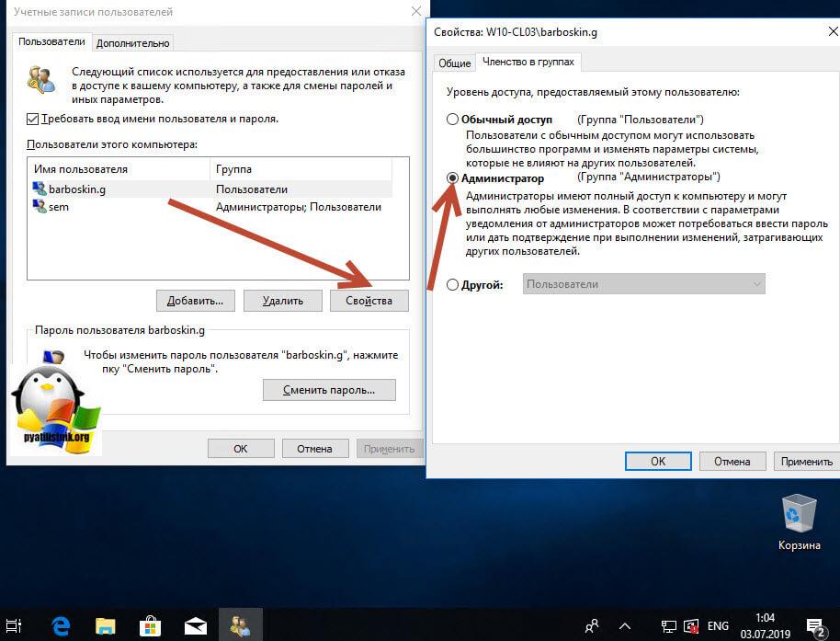Open Action Center notifications icon
Viewport: 840px width, 641px height.
tap(816, 626)
